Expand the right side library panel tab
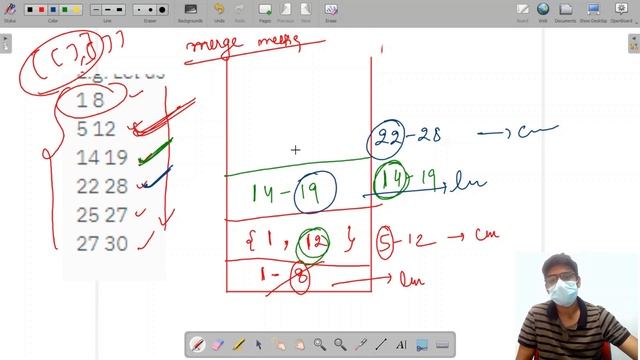The image size is (640, 360). (x=634, y=43)
